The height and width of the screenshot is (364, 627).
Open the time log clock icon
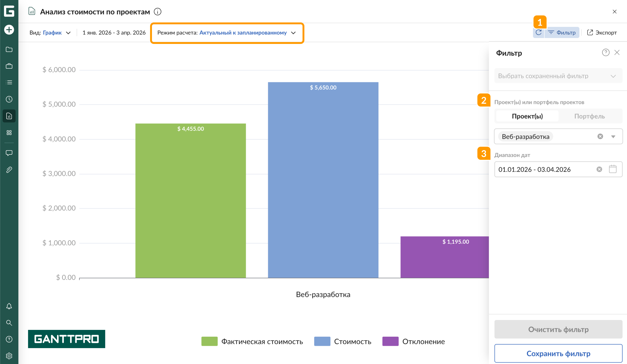tap(9, 99)
